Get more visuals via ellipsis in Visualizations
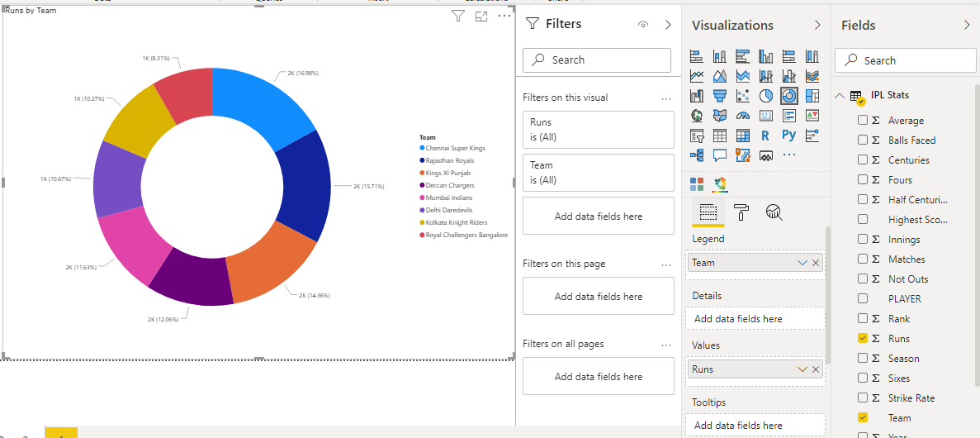This screenshot has height=438, width=980. point(789,155)
